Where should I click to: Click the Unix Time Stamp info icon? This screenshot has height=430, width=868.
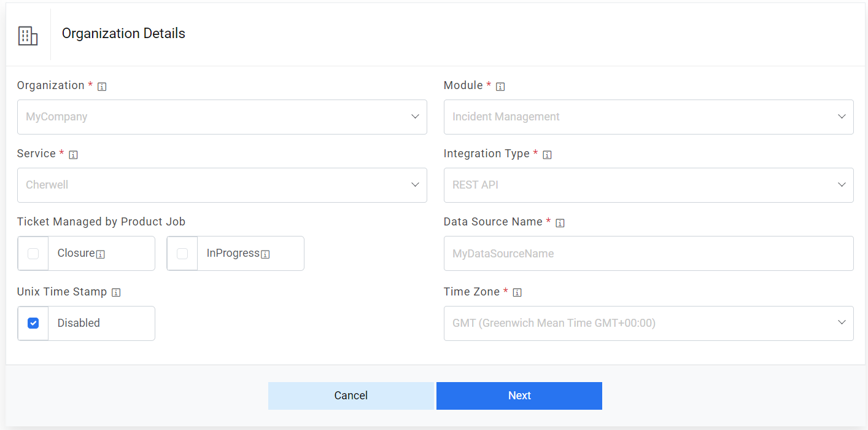coord(116,292)
